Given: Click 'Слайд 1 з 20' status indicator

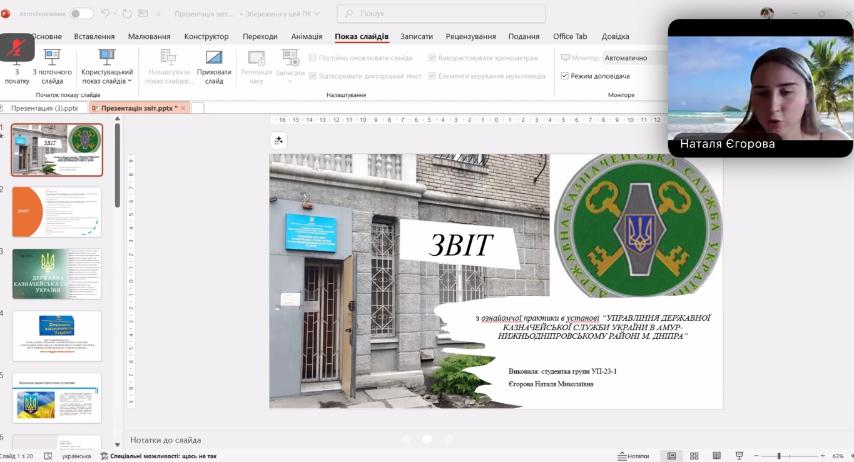Looking at the screenshot, I should click(17, 456).
